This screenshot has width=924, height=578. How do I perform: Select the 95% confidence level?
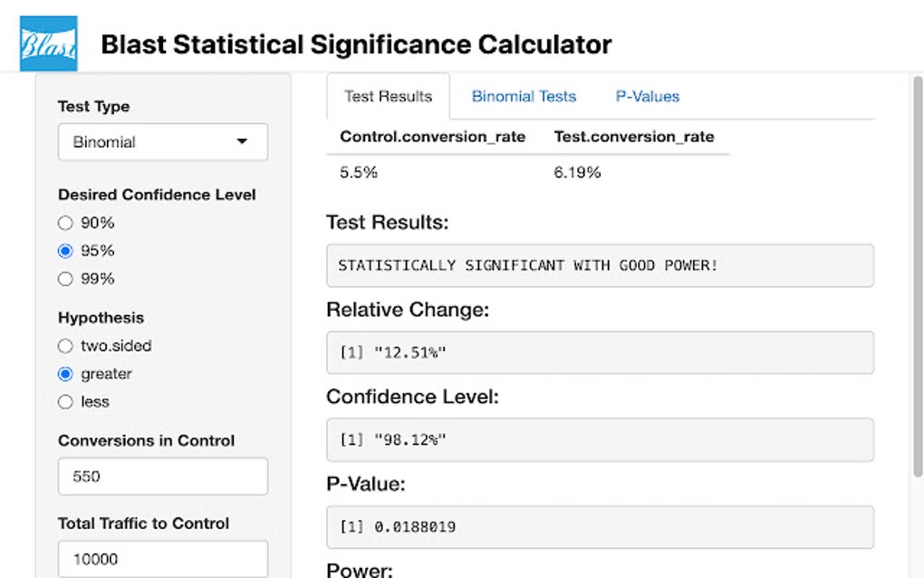click(x=64, y=250)
